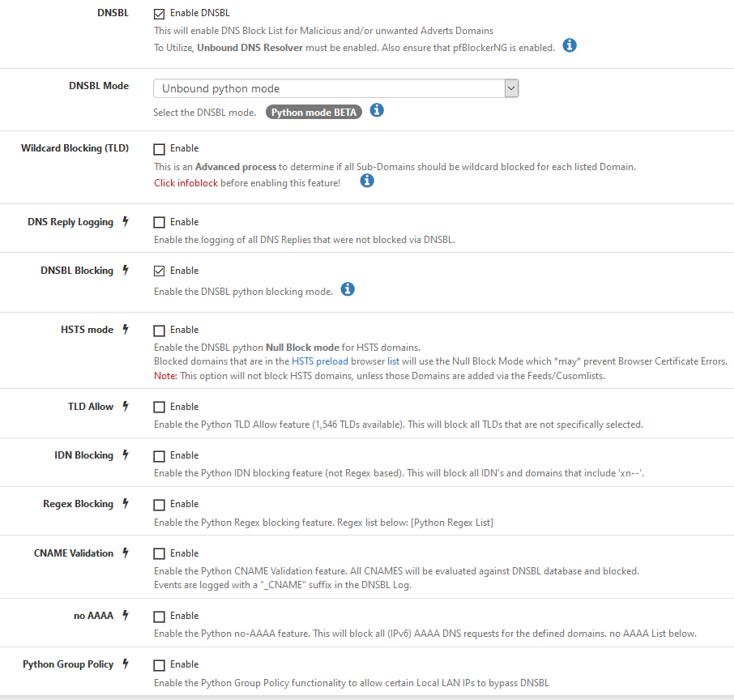
Task: Enable the no AAAA checkbox
Action: coord(159,617)
